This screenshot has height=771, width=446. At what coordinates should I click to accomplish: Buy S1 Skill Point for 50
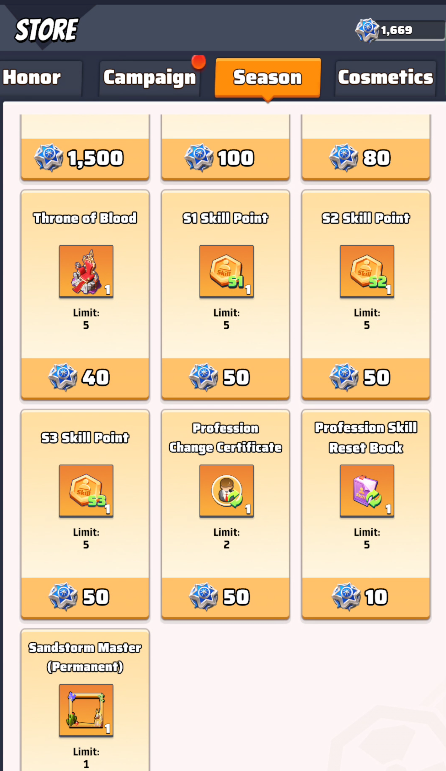point(226,378)
